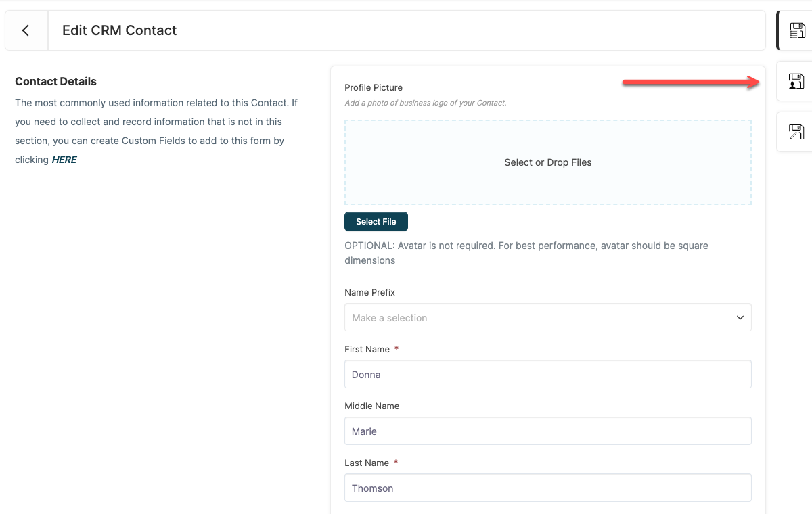The width and height of the screenshot is (812, 514).
Task: Click the save icon with pencil
Action: point(797,132)
